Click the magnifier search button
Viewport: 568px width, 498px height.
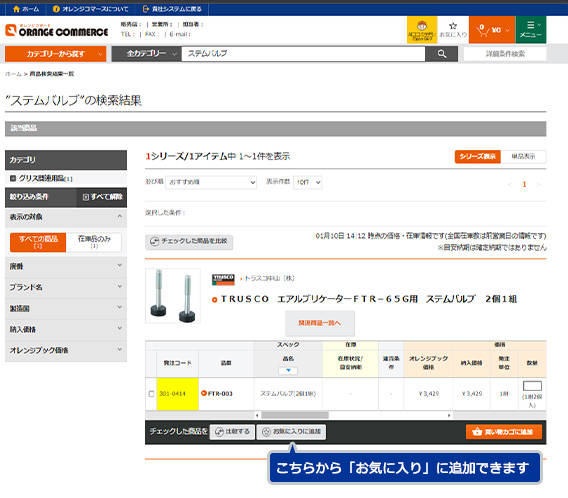tap(442, 54)
